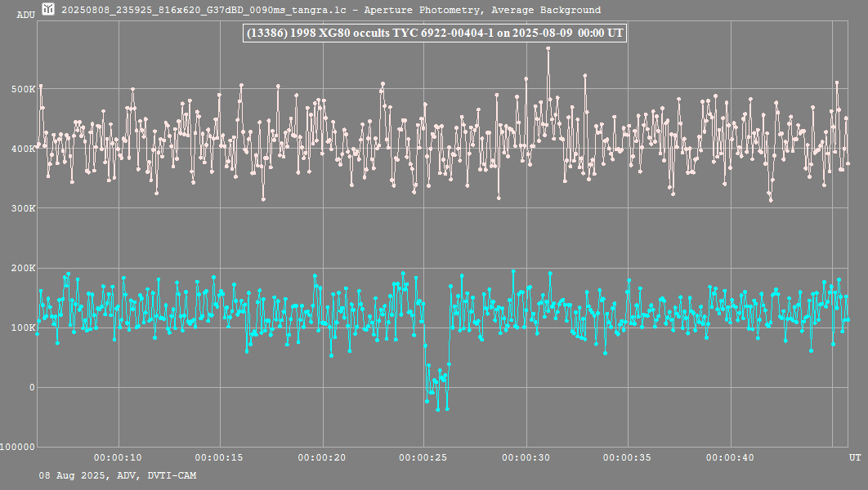The width and height of the screenshot is (868, 490).
Task: Click the 500K label on the vertical axis
Action: point(23,89)
